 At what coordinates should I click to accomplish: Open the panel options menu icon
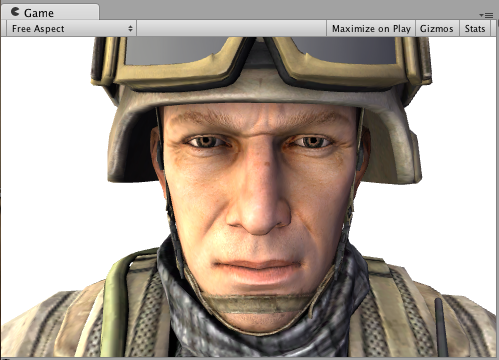pyautogui.click(x=486, y=15)
